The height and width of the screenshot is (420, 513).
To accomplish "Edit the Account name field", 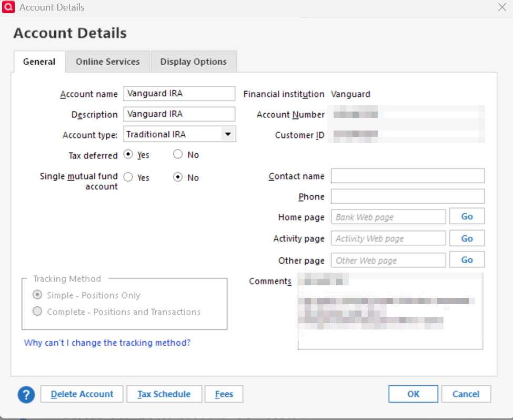I will 179,94.
